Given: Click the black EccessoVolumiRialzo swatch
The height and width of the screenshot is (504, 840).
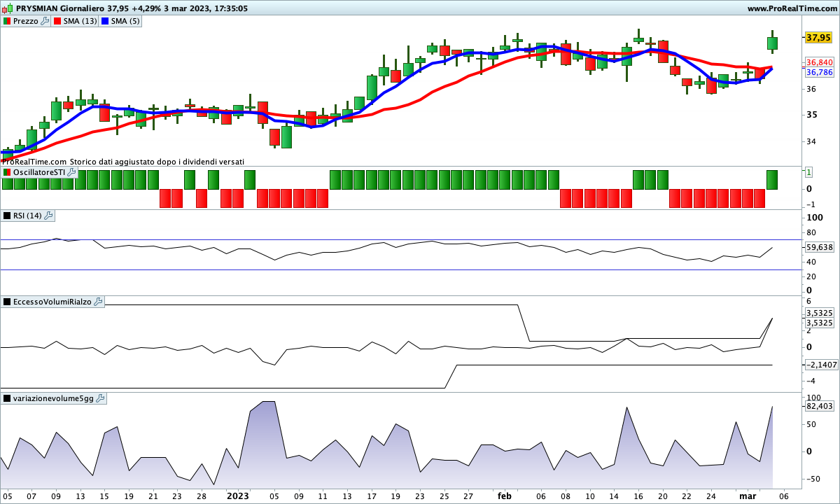Looking at the screenshot, I should point(7,302).
